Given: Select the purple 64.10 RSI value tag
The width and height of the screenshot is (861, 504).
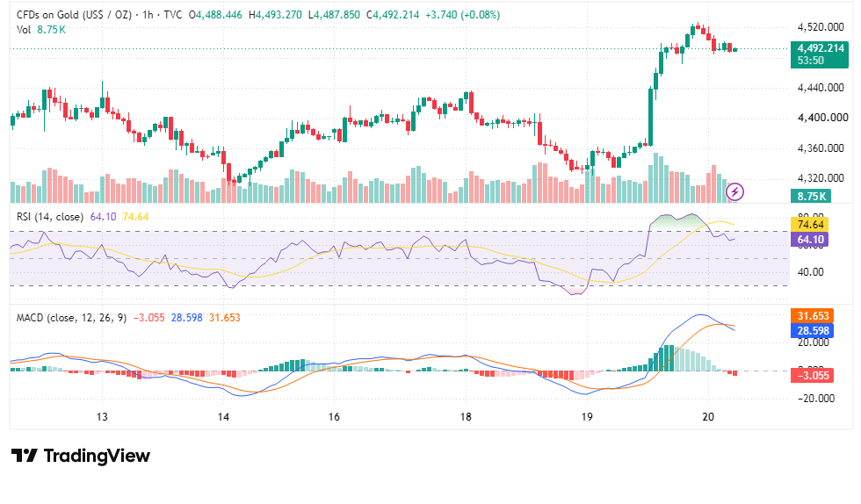Looking at the screenshot, I should coord(809,240).
